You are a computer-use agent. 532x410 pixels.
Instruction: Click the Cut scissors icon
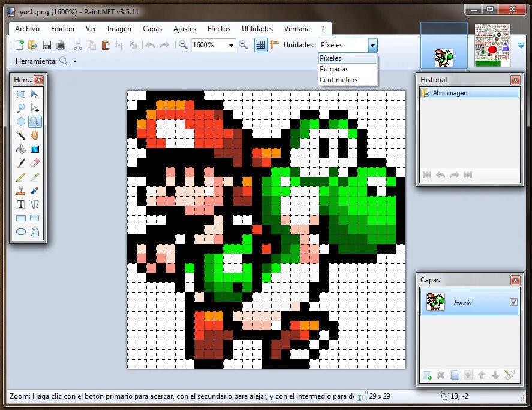[78, 45]
